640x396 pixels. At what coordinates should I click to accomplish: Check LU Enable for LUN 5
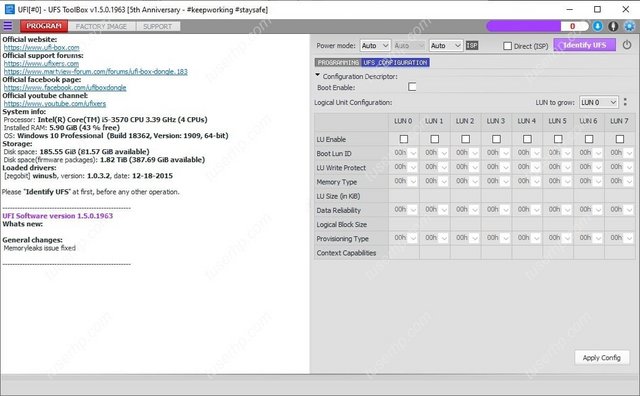pos(558,139)
